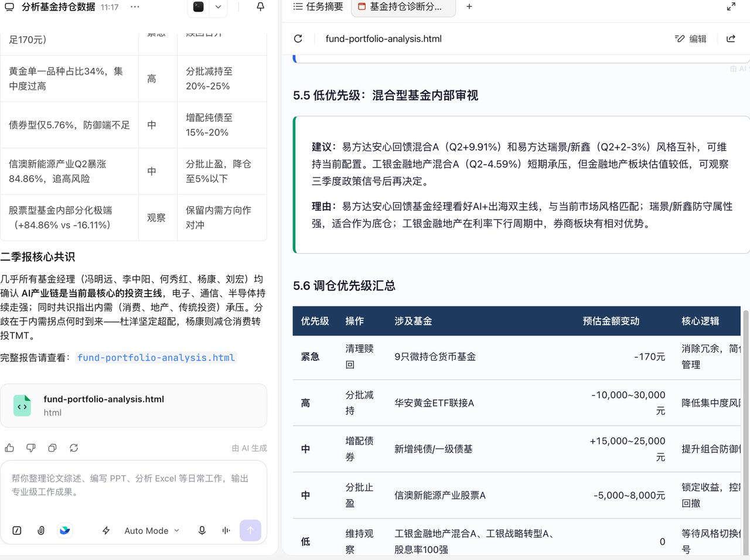Viewport: 750px width, 560px height.
Task: Click the chat icon beside 分析基金持仓数据
Action: point(9,7)
